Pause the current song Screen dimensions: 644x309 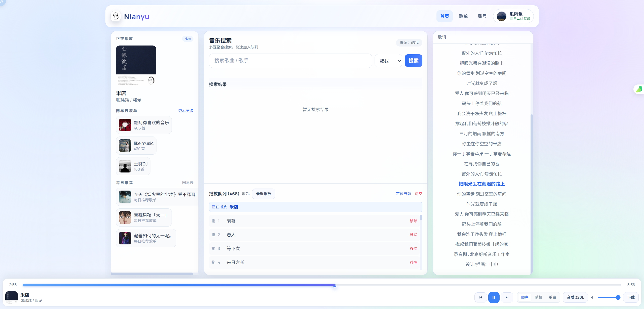pos(494,297)
